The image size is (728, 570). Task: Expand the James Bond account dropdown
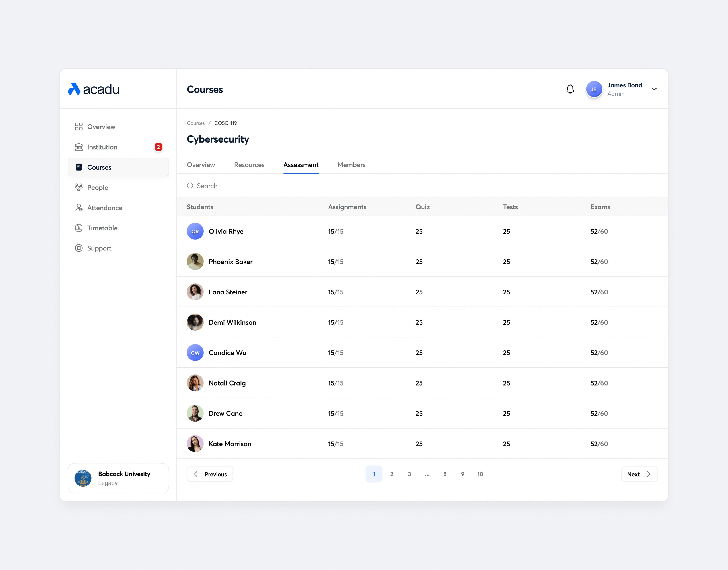654,89
